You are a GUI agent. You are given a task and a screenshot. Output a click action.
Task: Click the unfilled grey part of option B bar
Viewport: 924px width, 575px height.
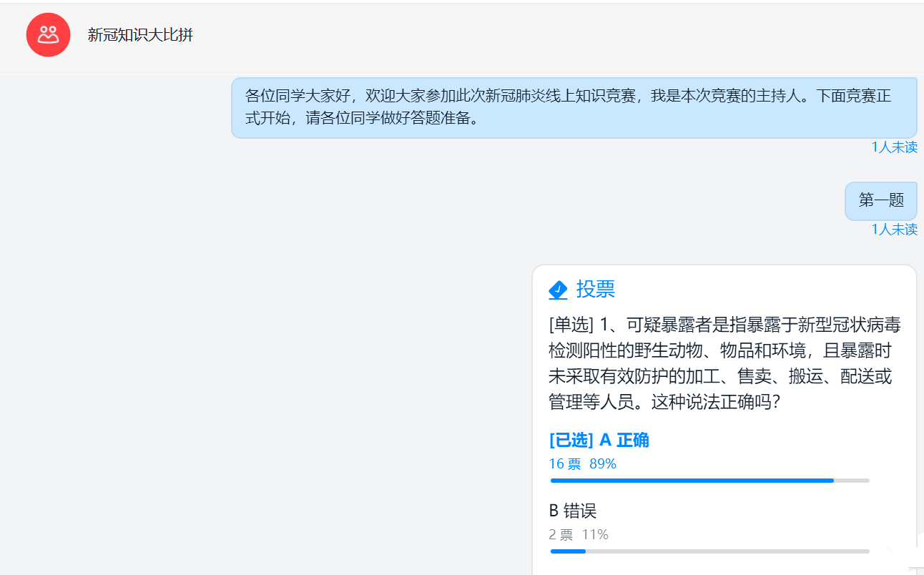coord(728,551)
